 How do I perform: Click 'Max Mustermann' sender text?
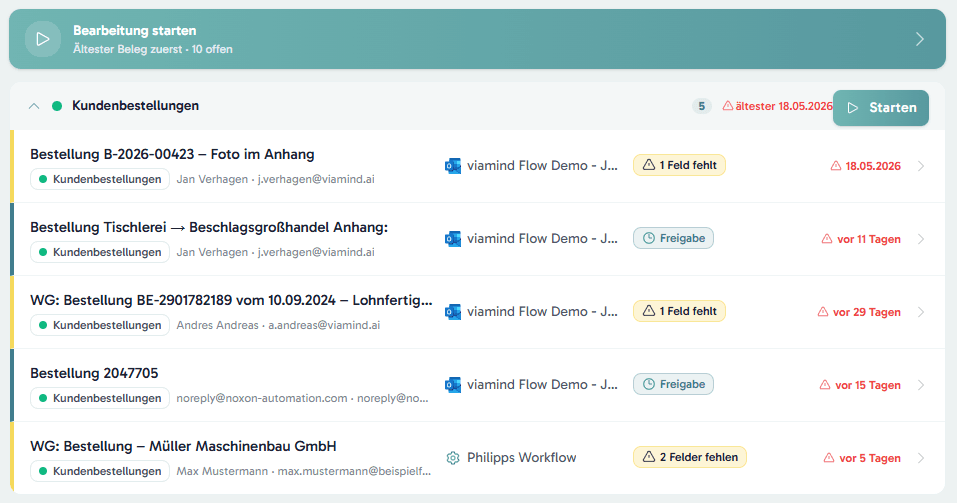coord(222,471)
